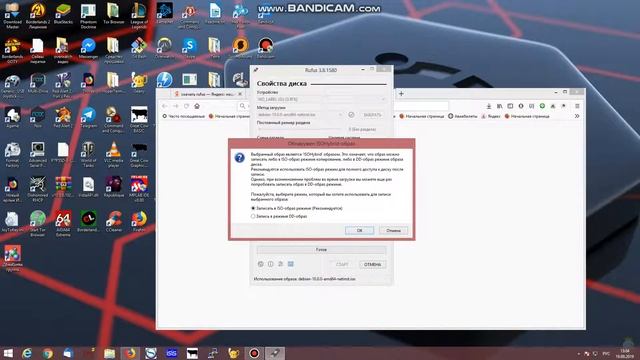This screenshot has width=640, height=360.
Task: Open the Rufus settings sliders icon
Action: 280,264
